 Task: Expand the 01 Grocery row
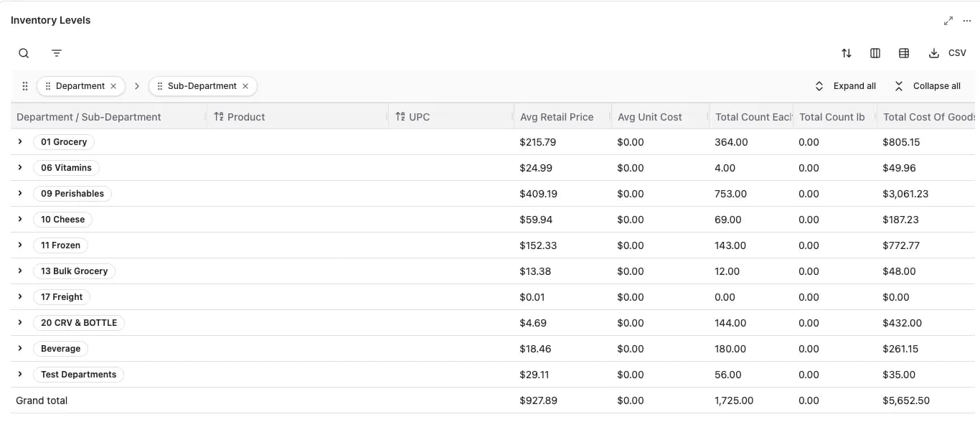pos(20,142)
